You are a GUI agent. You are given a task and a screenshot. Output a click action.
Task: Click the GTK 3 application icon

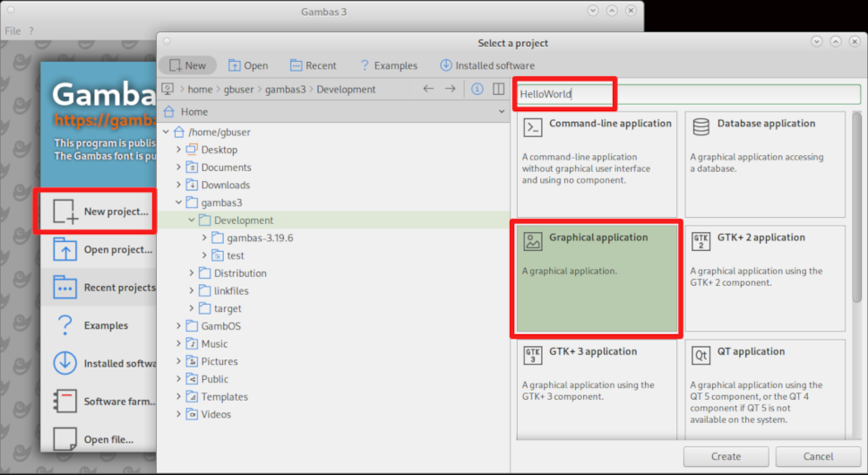coord(533,356)
